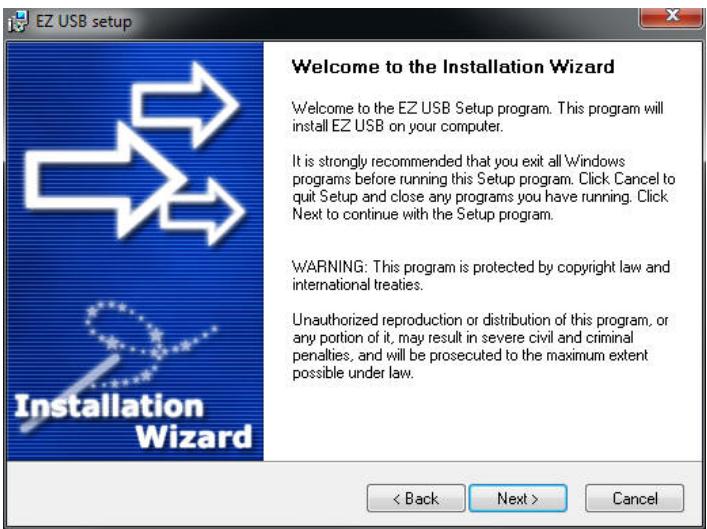Screen dimensions: 707x529
Task: Click the 'Welcome to the EZ USB Setup' paragraph
Action: pos(477,117)
